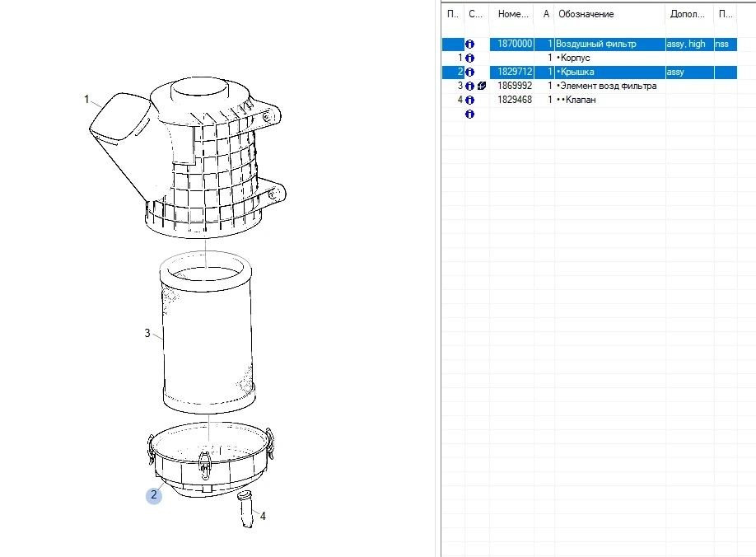Open info icon next to Корпус row
The width and height of the screenshot is (756, 557).
[469, 58]
